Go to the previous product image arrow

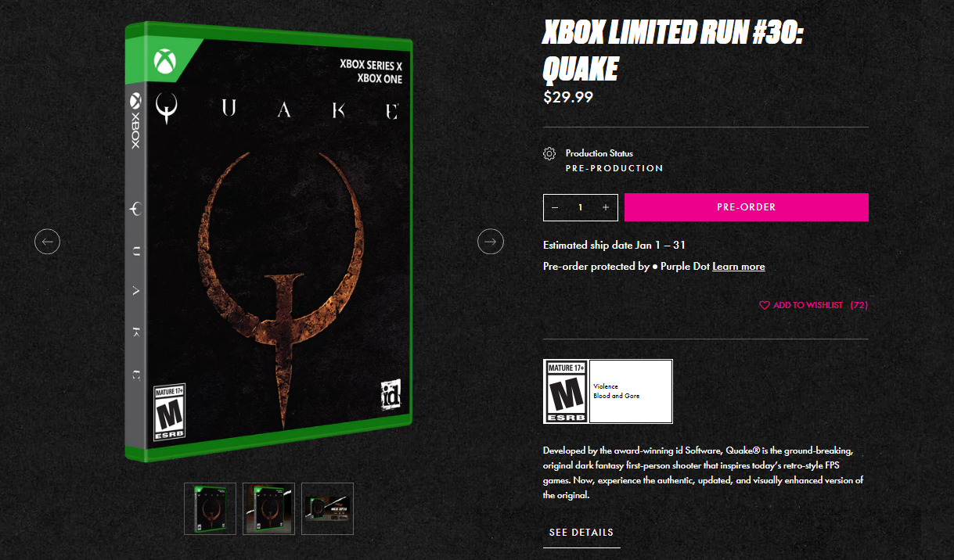47,242
